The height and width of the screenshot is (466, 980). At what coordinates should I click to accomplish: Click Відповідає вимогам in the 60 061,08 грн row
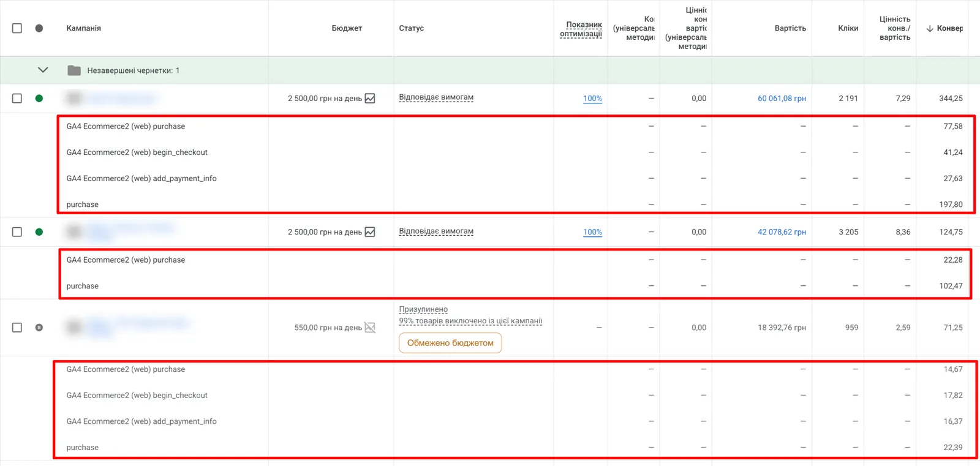436,97
